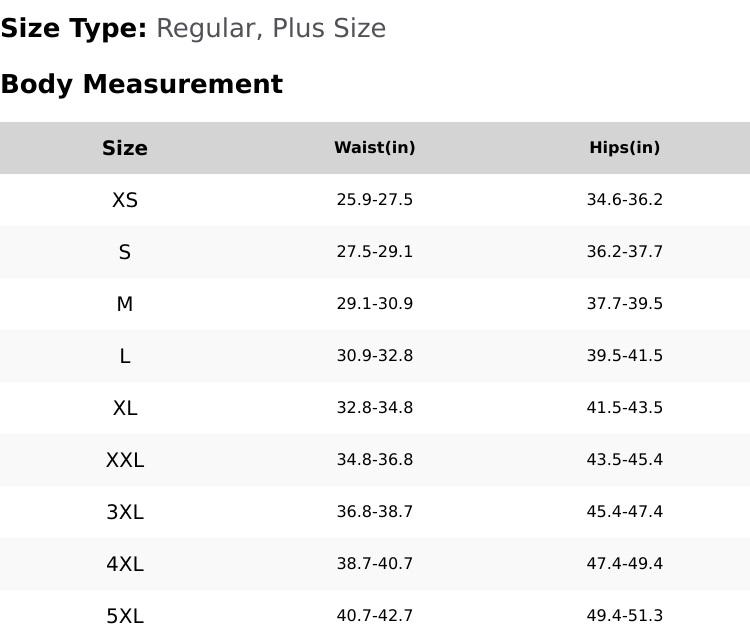
Task: Click the waist value 25.9-27.5
Action: [x=375, y=199]
